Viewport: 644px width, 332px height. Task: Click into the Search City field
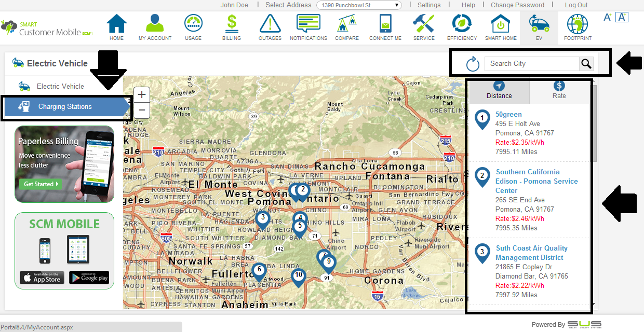tap(532, 64)
